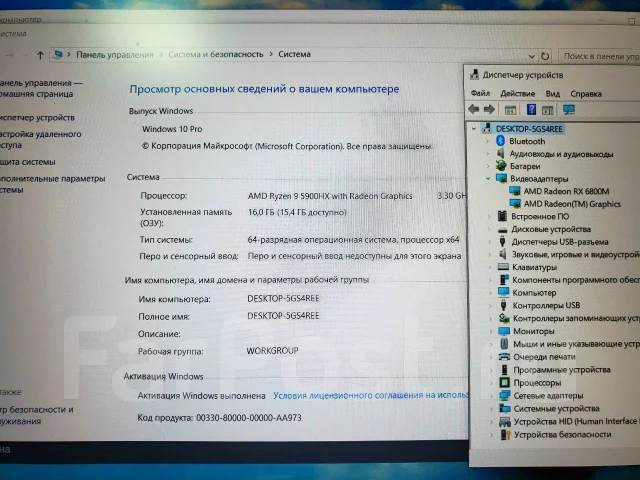Select Контроллеры запоминающих устройств row
This screenshot has width=640, height=480.
click(576, 318)
